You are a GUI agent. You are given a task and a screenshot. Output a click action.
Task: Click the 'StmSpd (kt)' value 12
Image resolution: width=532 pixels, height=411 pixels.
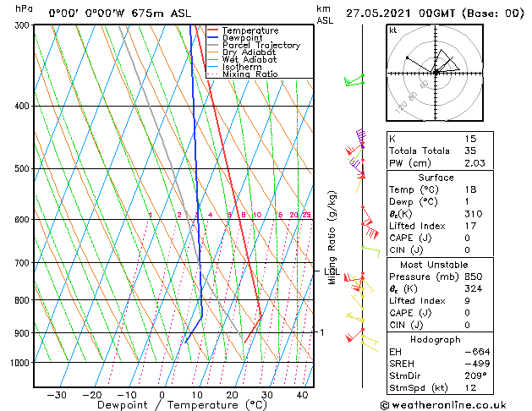(470, 388)
